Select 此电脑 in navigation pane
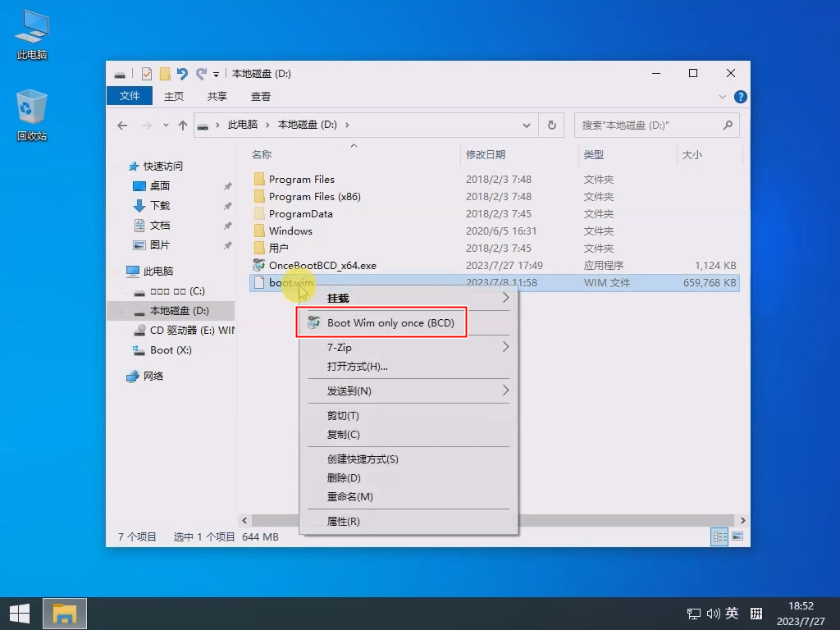The height and width of the screenshot is (630, 840). point(150,271)
